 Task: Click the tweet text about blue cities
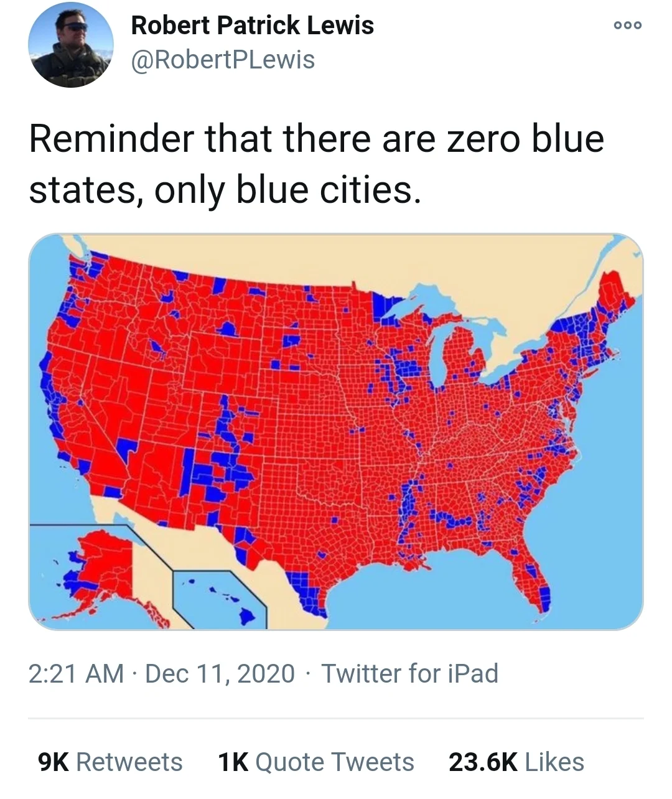click(316, 164)
